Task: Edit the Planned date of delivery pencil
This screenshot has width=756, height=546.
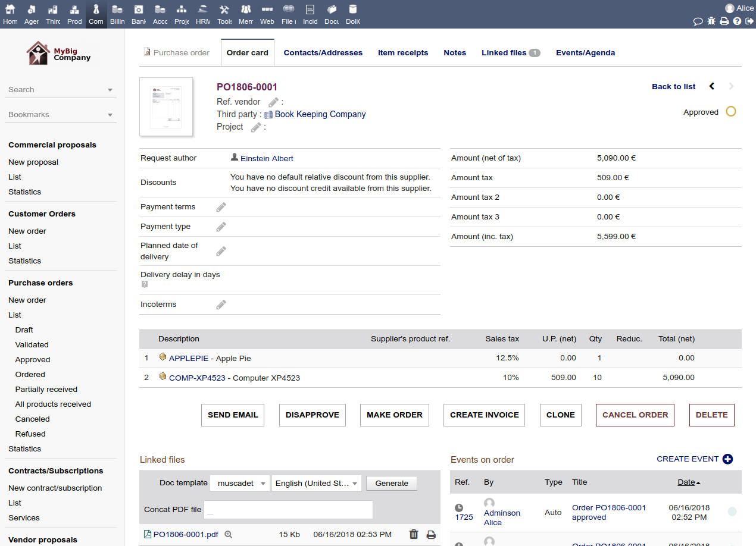Action: (221, 251)
